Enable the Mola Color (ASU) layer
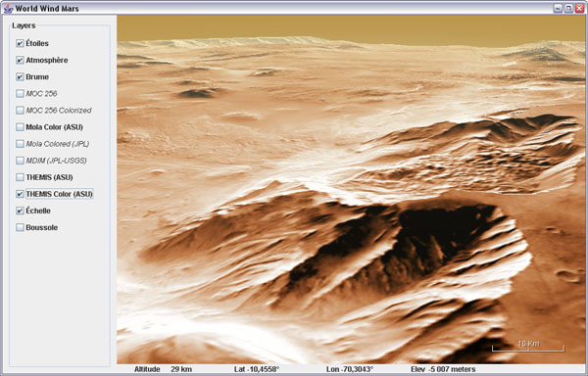The width and height of the screenshot is (588, 376). click(20, 127)
